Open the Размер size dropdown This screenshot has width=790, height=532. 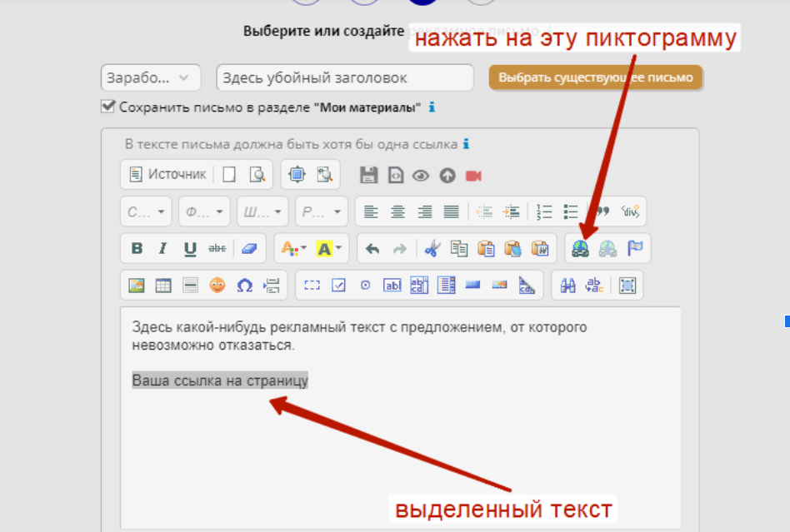pos(322,212)
